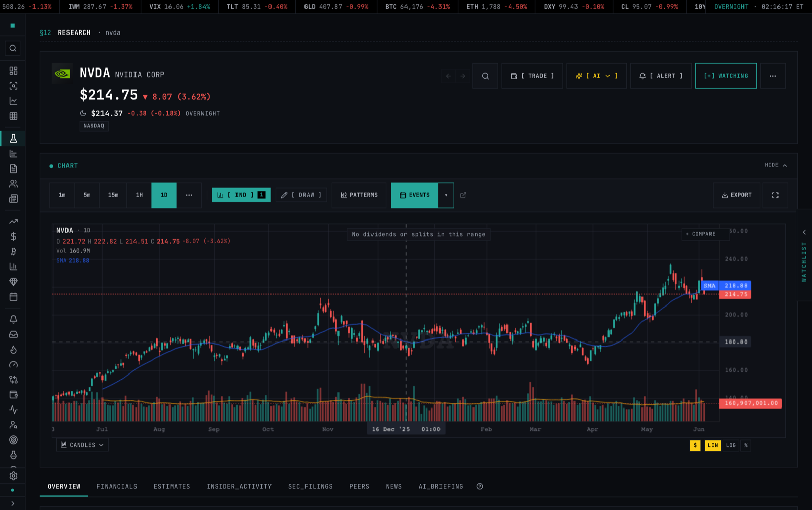Select the research flask icon in sidebar
812x510 pixels.
coord(13,139)
